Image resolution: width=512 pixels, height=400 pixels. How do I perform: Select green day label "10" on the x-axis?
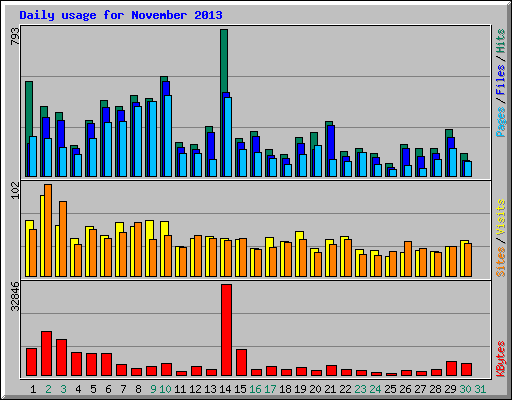165,389
